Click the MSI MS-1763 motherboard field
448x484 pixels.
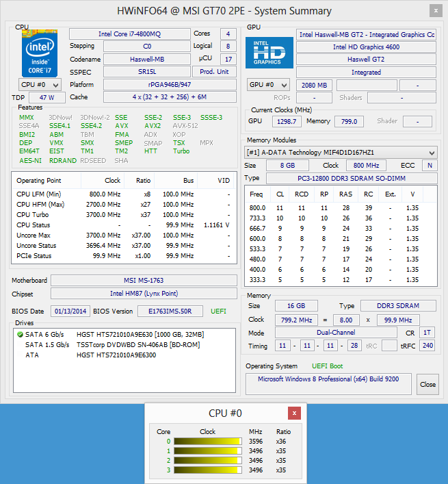click(x=144, y=280)
